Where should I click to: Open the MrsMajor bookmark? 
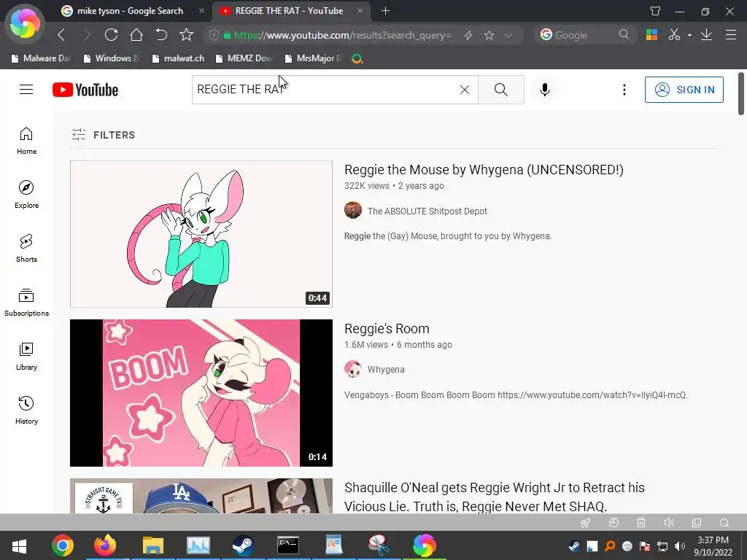[313, 58]
